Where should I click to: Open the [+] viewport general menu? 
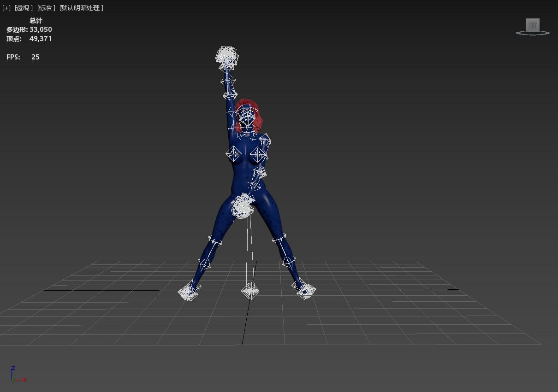point(6,8)
